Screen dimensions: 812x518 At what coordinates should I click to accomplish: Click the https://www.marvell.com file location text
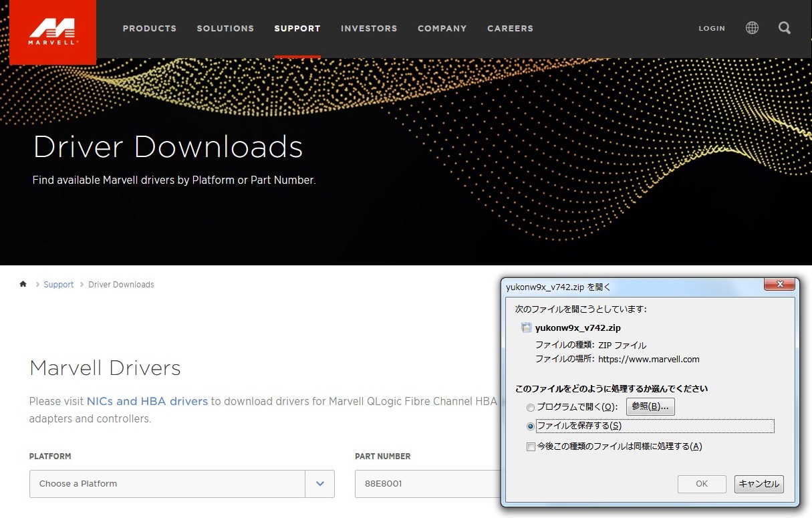point(649,360)
